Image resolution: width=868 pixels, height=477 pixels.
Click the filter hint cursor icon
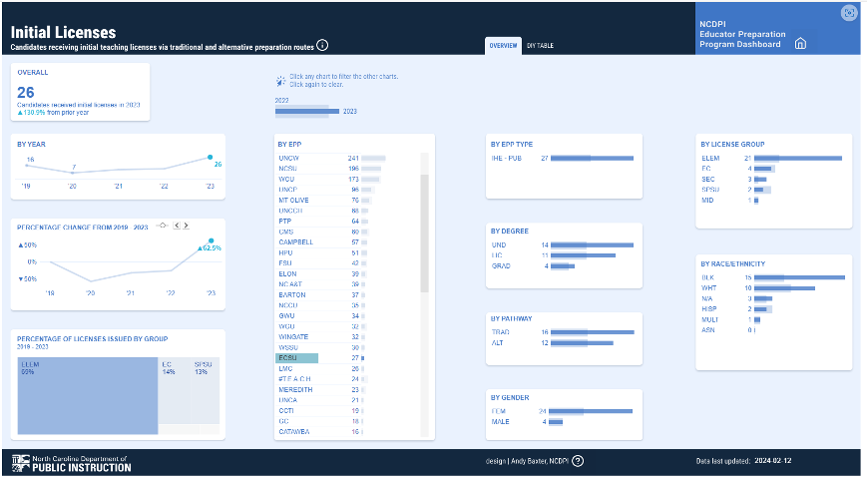[x=280, y=80]
